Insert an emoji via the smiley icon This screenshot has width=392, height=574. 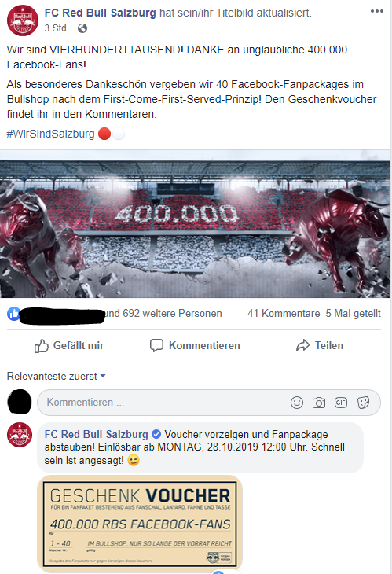tap(297, 403)
